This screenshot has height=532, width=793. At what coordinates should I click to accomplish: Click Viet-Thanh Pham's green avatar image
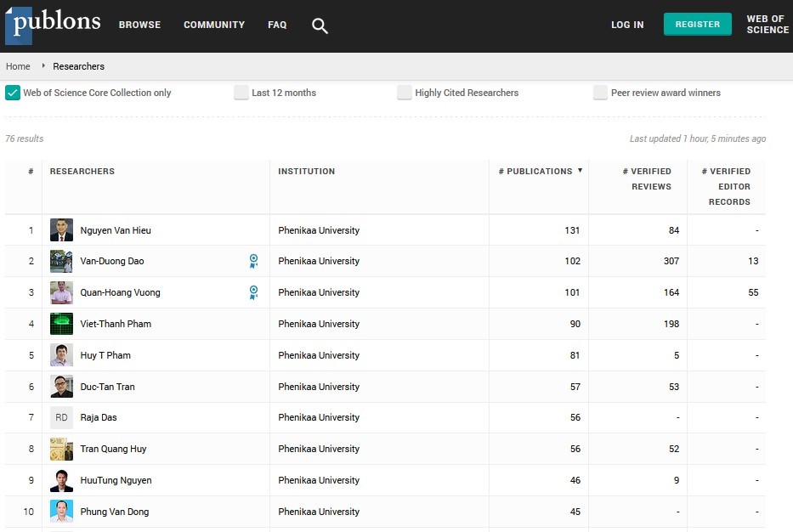click(x=61, y=324)
